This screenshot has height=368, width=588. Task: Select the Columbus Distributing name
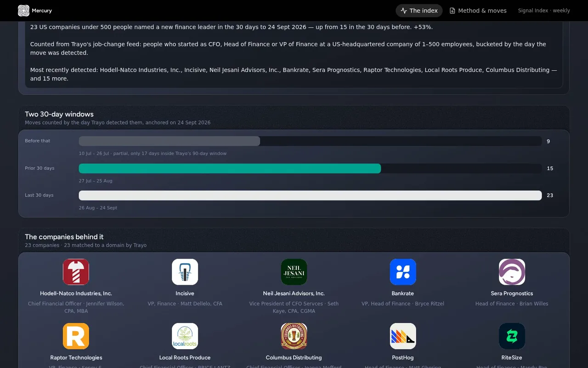[x=294, y=357]
